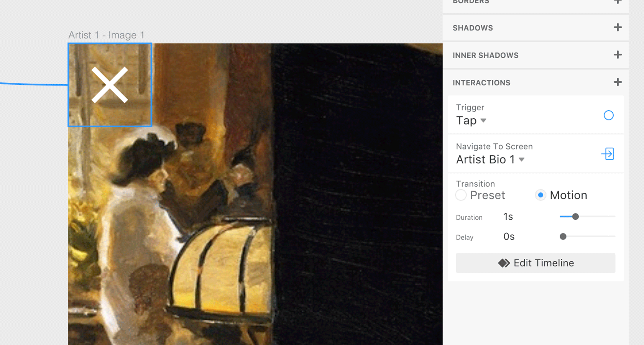Screen dimensions: 644x345
Task: Click the Duration slider handle
Action: 575,217
